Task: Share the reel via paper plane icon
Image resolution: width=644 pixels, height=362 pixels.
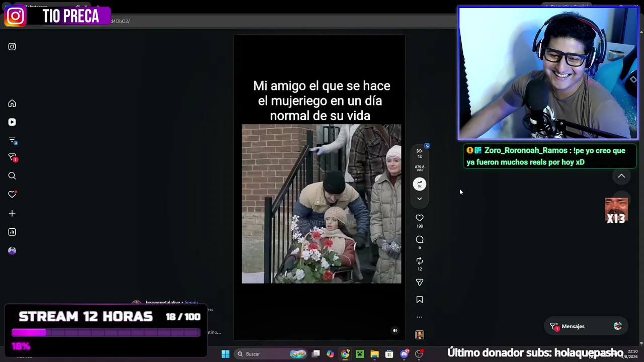Action: (420, 282)
